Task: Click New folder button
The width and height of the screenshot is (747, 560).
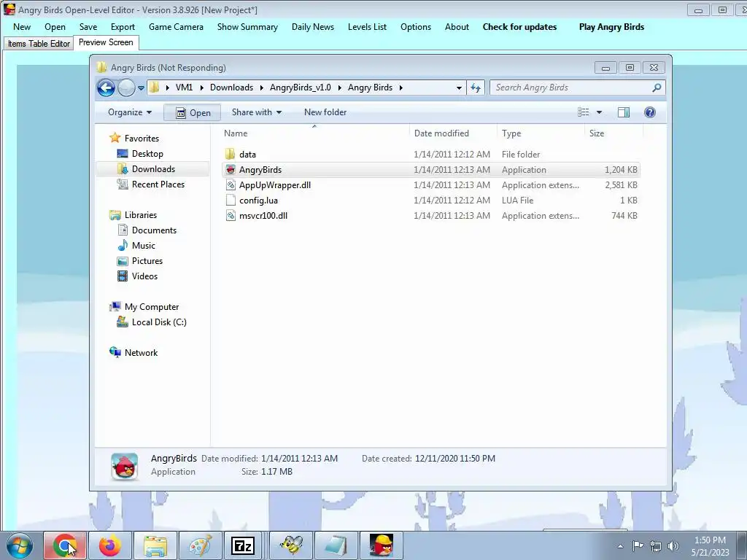Action: point(325,112)
